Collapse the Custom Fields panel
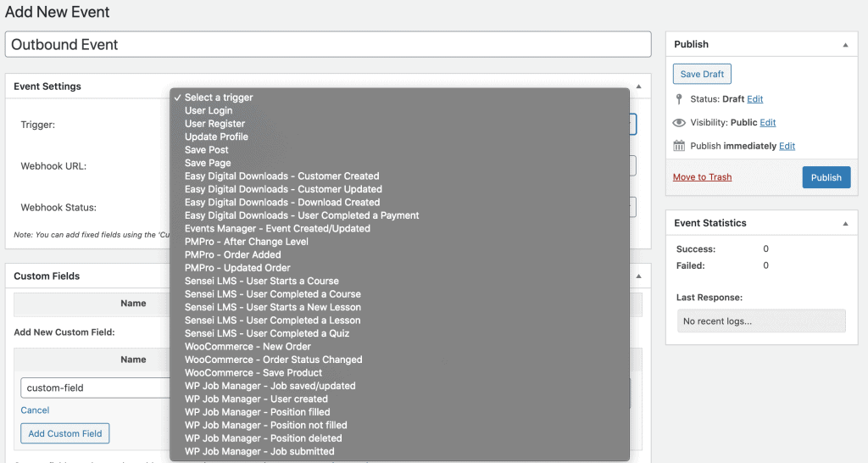 click(x=638, y=276)
